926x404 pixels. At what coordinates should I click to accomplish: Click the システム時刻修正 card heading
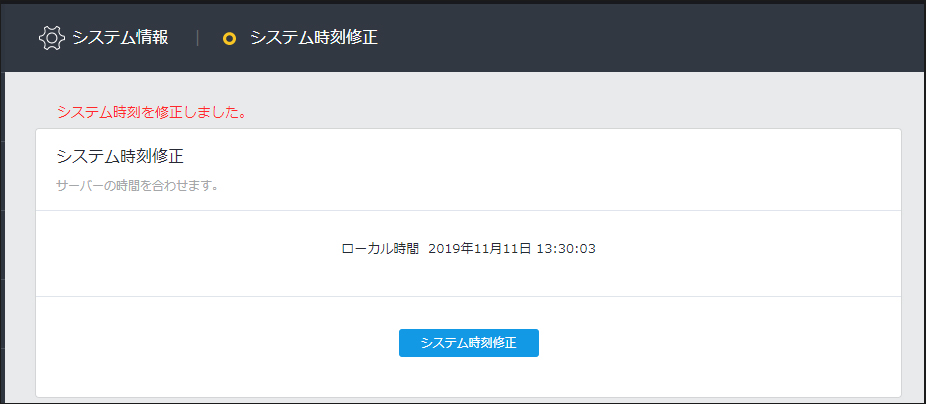coord(120,157)
